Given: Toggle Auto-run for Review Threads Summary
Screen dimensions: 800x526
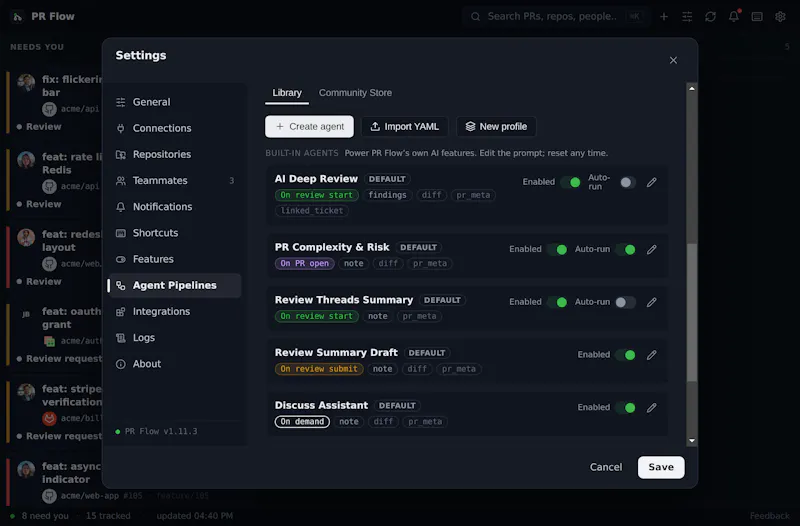Looking at the screenshot, I should click(x=626, y=303).
